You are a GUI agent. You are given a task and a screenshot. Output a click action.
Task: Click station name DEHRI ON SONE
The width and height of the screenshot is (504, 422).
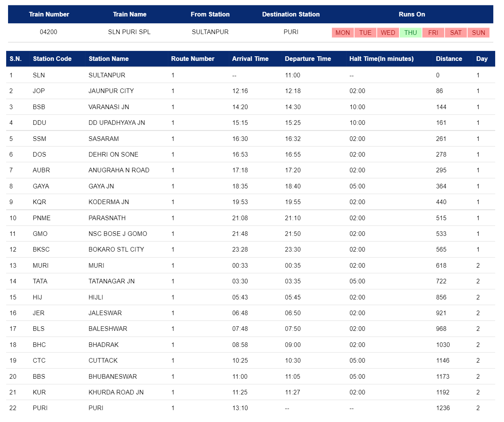coord(113,154)
